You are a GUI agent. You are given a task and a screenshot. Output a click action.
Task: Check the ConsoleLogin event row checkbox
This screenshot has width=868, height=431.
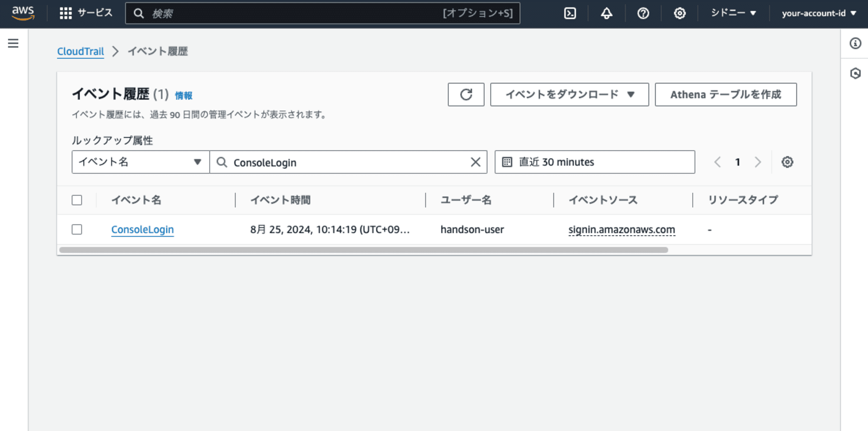[77, 229]
